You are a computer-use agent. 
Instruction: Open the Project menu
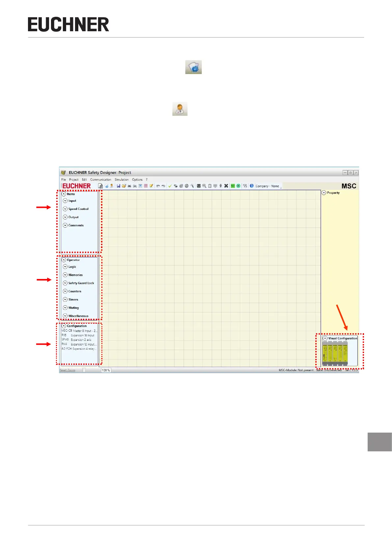(x=74, y=180)
